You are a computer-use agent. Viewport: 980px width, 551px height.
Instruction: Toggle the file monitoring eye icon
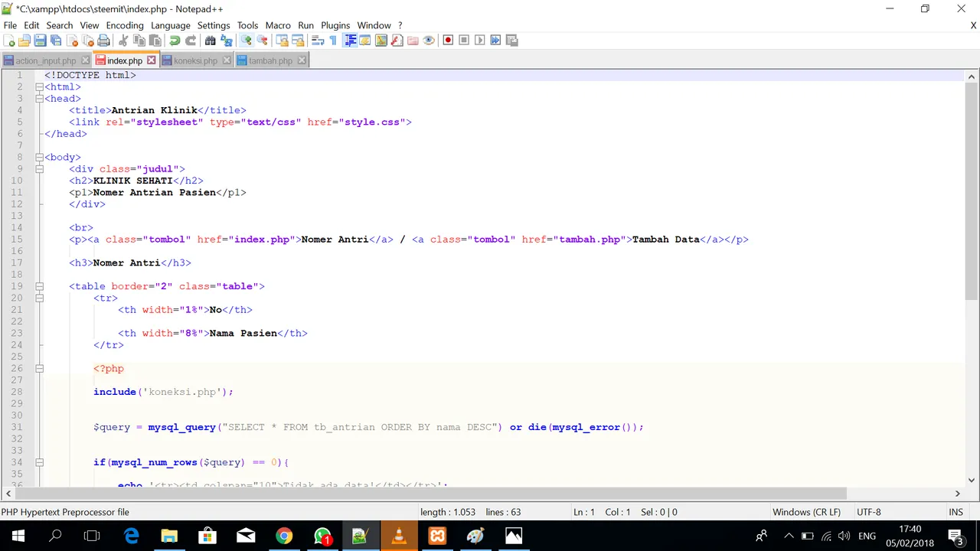[x=429, y=41]
